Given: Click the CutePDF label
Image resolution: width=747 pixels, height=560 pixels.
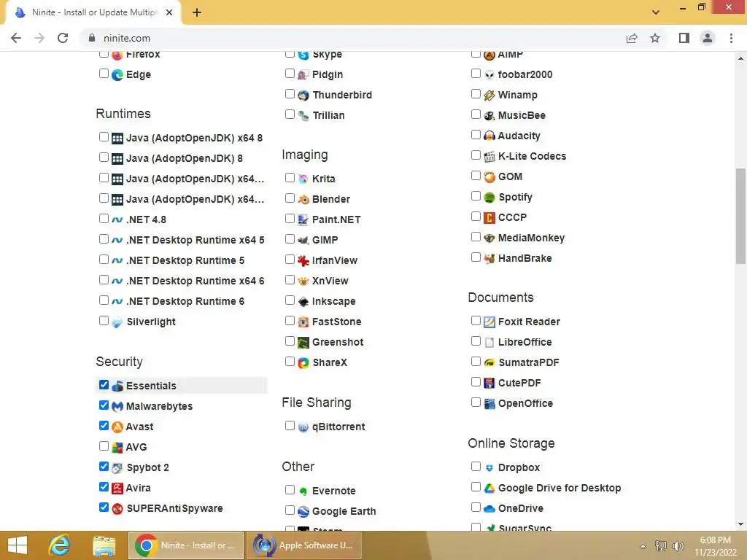Looking at the screenshot, I should pos(519,383).
